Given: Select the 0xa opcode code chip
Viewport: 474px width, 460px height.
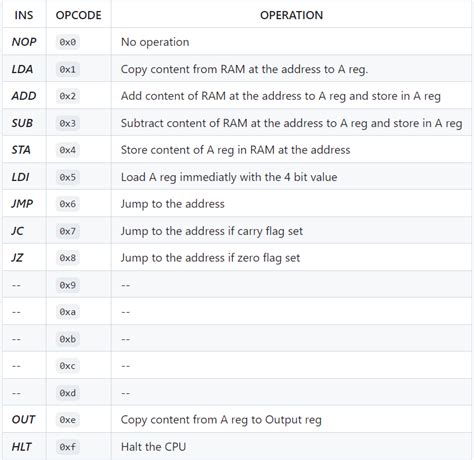Looking at the screenshot, I should 68,312.
